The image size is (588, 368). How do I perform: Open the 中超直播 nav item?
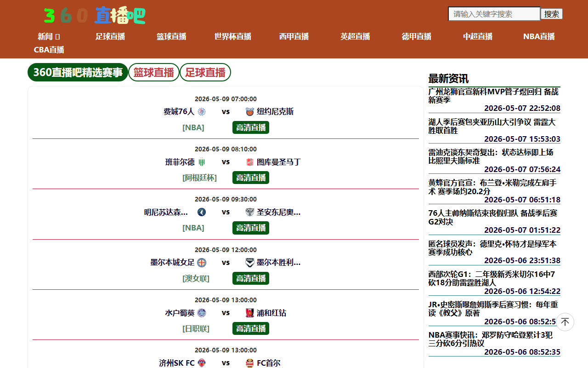click(478, 36)
